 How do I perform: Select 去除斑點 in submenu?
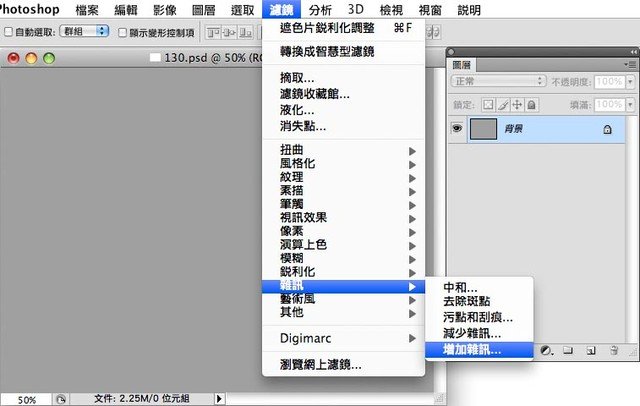[479, 302]
